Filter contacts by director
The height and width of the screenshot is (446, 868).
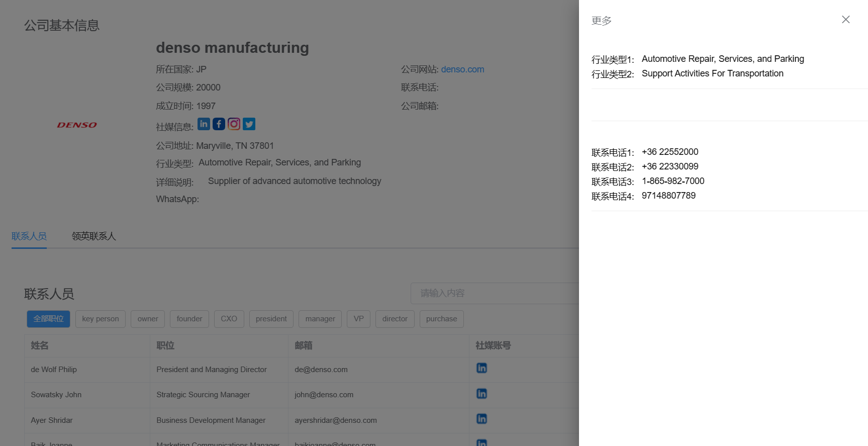(x=395, y=319)
